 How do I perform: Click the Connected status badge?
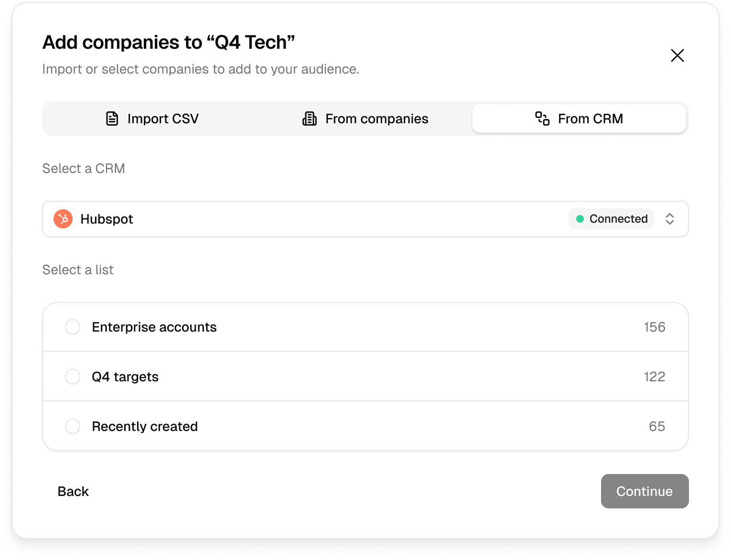(612, 219)
